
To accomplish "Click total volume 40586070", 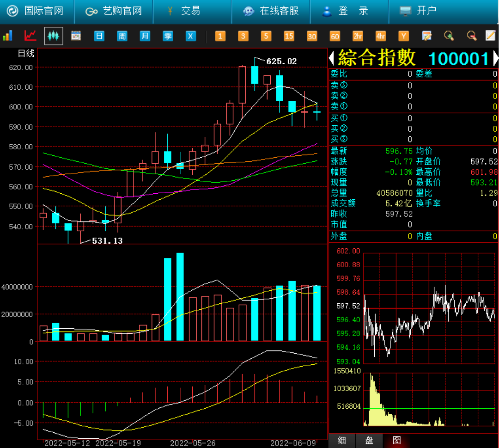I will point(395,193).
